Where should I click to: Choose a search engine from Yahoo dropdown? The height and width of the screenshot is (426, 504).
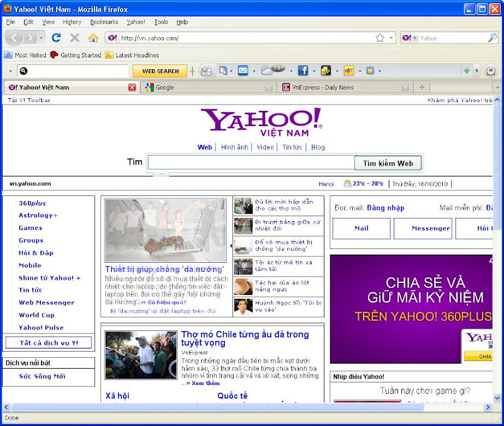[x=409, y=38]
